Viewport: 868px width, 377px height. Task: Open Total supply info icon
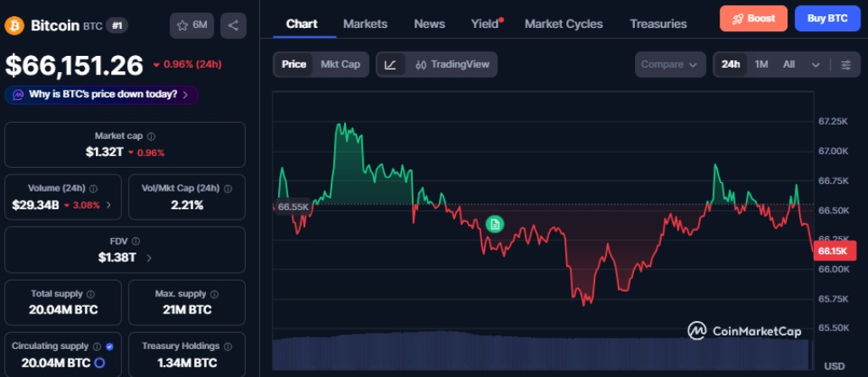(x=91, y=294)
